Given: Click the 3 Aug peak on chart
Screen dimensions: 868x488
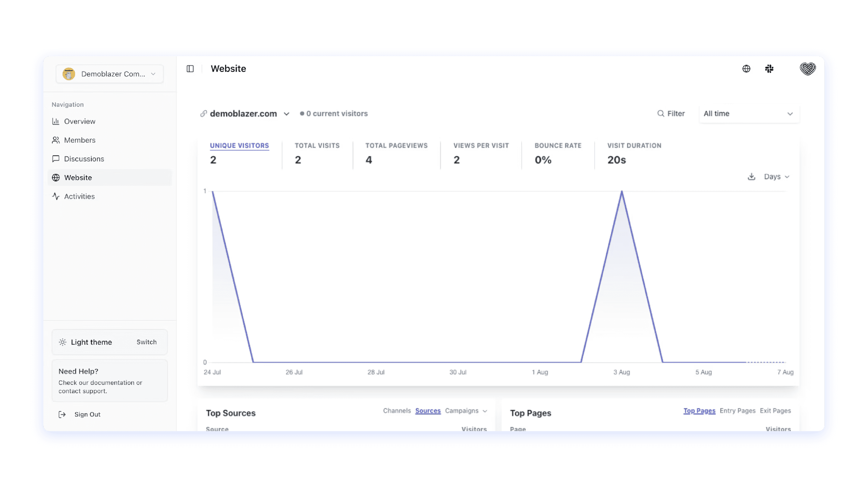Looking at the screenshot, I should coord(621,192).
